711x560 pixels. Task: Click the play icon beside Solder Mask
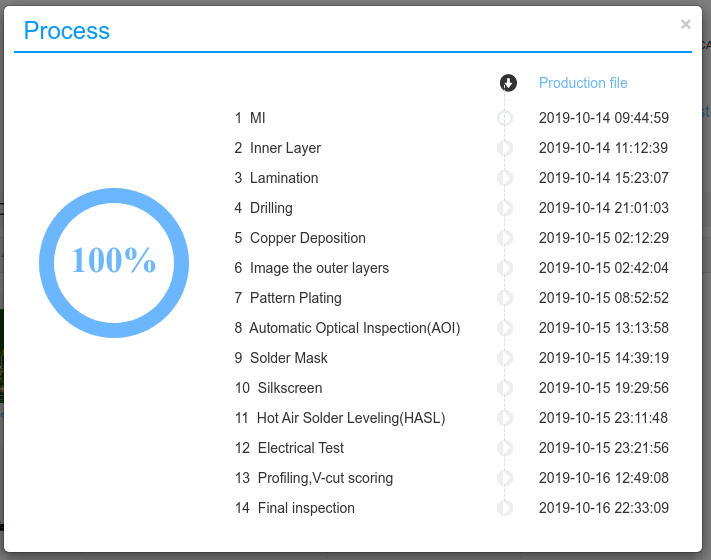pyautogui.click(x=505, y=358)
